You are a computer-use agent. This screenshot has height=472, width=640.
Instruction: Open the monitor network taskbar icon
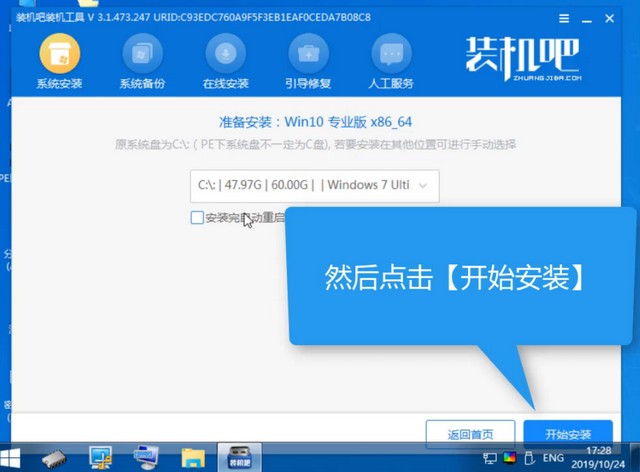(100, 458)
